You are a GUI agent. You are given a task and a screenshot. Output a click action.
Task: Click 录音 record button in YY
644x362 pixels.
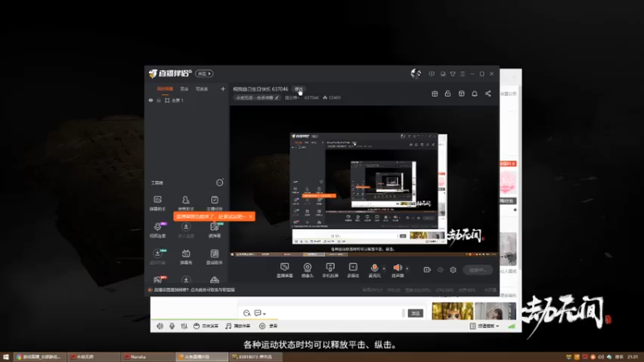coord(268,326)
